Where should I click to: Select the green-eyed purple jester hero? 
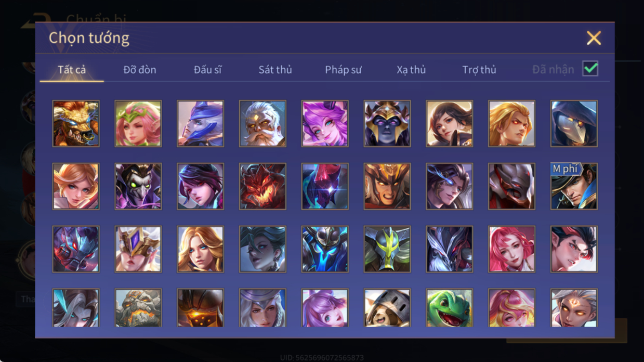(x=138, y=186)
